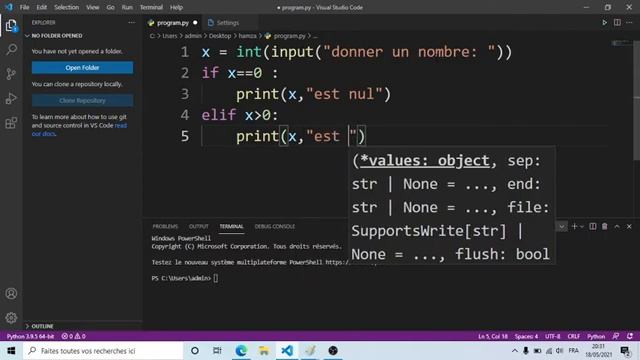Open the View menu

coord(93,7)
